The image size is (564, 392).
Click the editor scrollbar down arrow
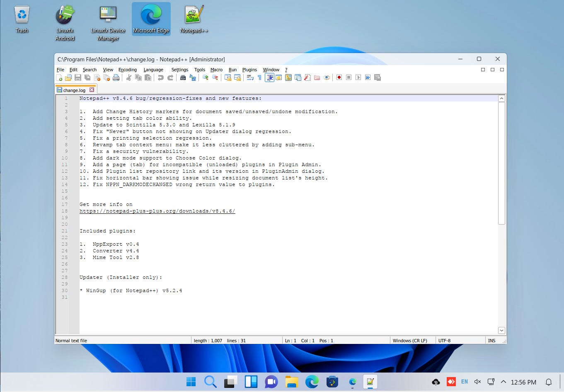[x=501, y=330]
